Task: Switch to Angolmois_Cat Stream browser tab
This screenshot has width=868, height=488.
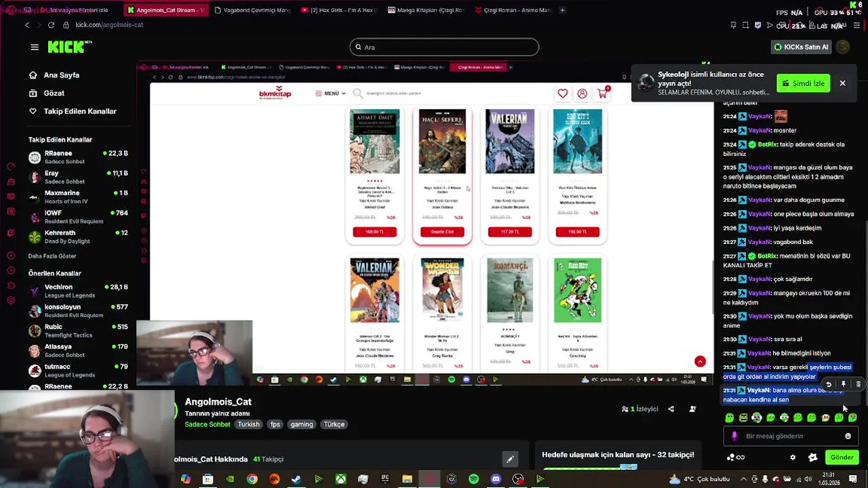Action: pos(165,10)
